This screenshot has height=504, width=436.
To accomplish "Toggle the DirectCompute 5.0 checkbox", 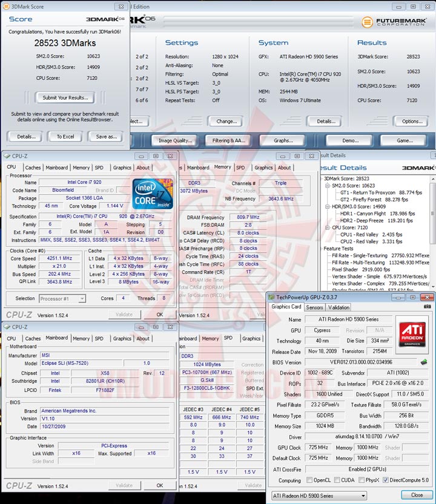I will click(x=386, y=480).
